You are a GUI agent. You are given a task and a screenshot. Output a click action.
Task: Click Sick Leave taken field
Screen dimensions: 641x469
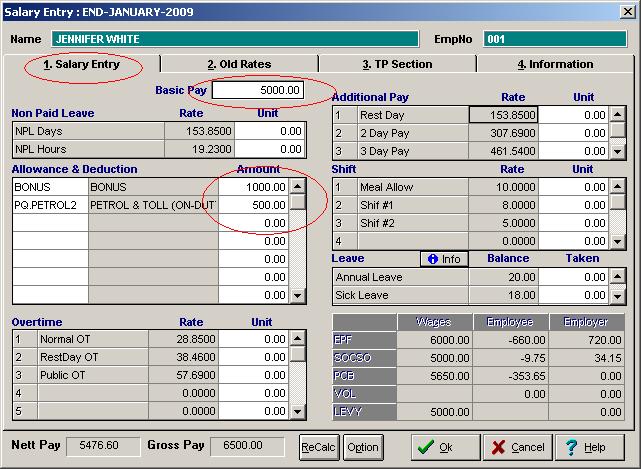(574, 295)
